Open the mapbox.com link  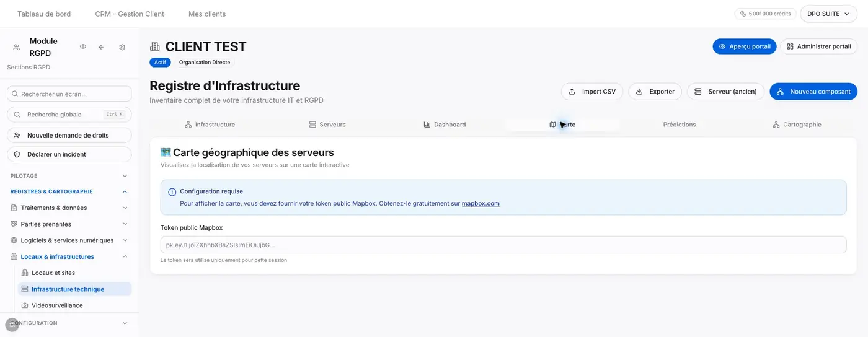480,203
